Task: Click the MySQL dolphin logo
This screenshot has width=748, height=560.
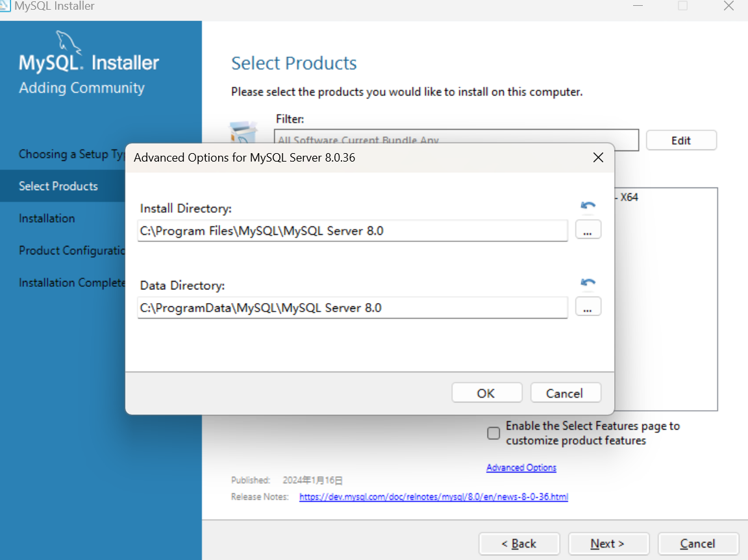Action: [69, 43]
